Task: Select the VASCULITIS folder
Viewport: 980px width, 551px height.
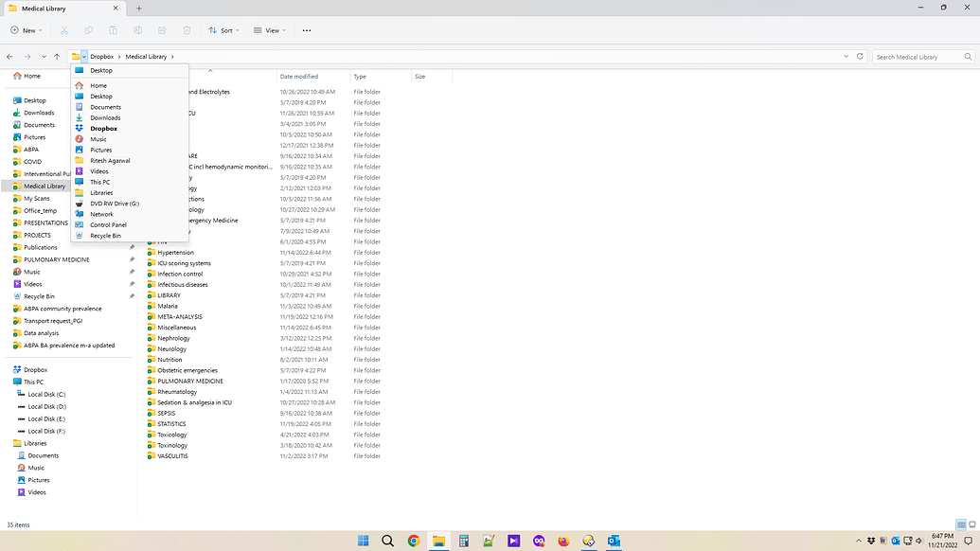Action: [x=172, y=456]
